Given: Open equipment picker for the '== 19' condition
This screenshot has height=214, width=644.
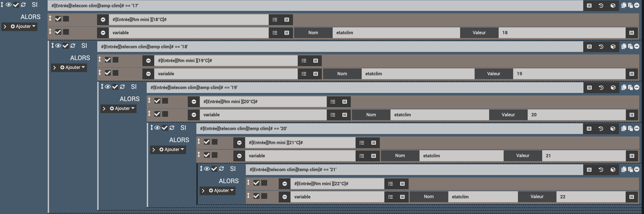Looking at the screenshot, I should (x=613, y=88).
